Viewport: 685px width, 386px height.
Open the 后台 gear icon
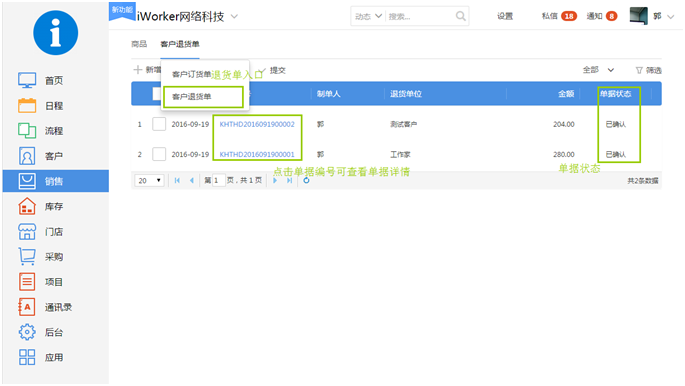[x=27, y=332]
